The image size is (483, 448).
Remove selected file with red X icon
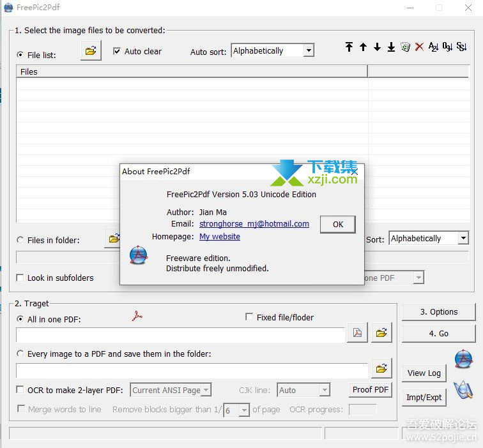[x=419, y=47]
